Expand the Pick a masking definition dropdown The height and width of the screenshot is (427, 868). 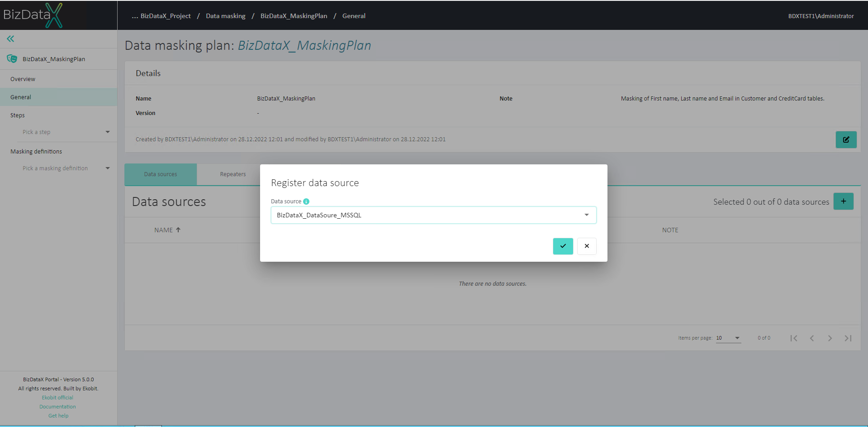click(x=66, y=168)
